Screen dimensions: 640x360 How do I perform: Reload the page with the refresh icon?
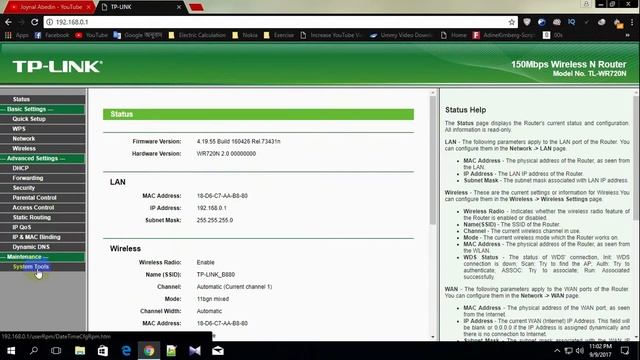[x=35, y=22]
